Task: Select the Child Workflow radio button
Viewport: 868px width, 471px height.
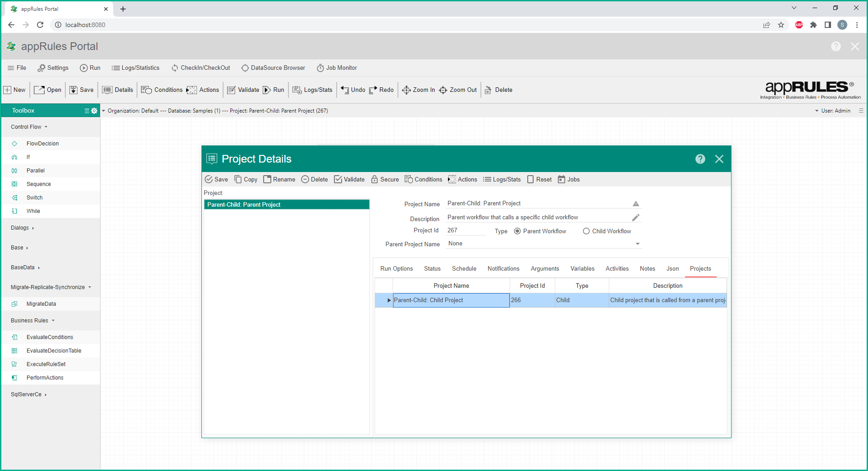Action: point(586,231)
